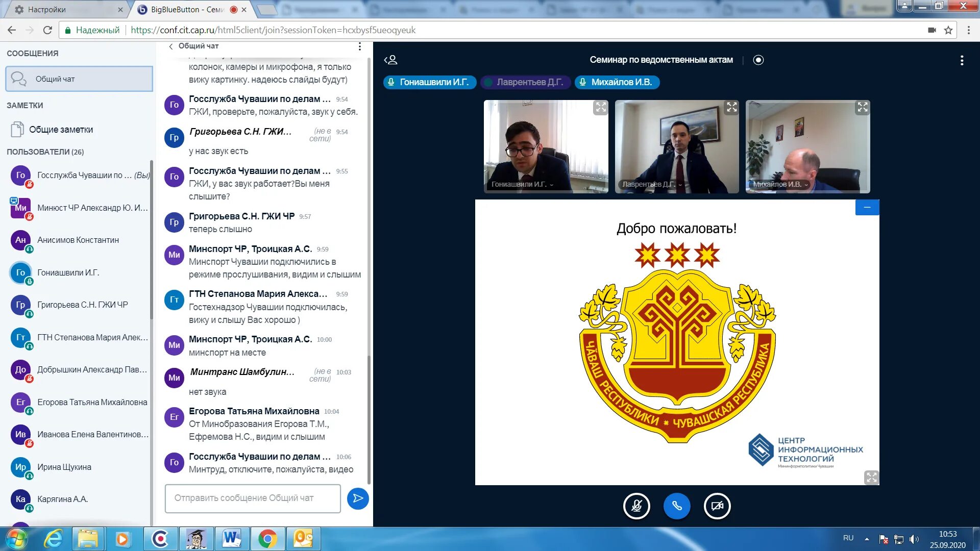Leave audio with the phone button

pyautogui.click(x=677, y=506)
